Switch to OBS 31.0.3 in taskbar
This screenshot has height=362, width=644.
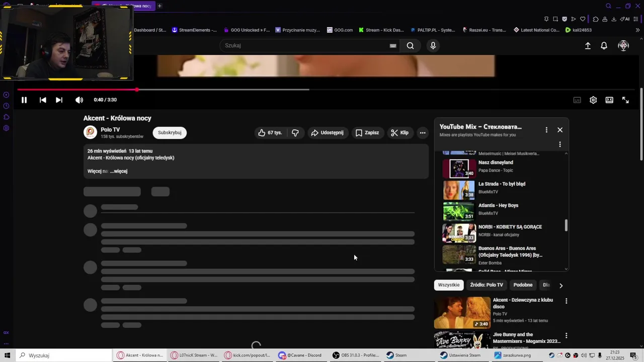click(x=355, y=355)
